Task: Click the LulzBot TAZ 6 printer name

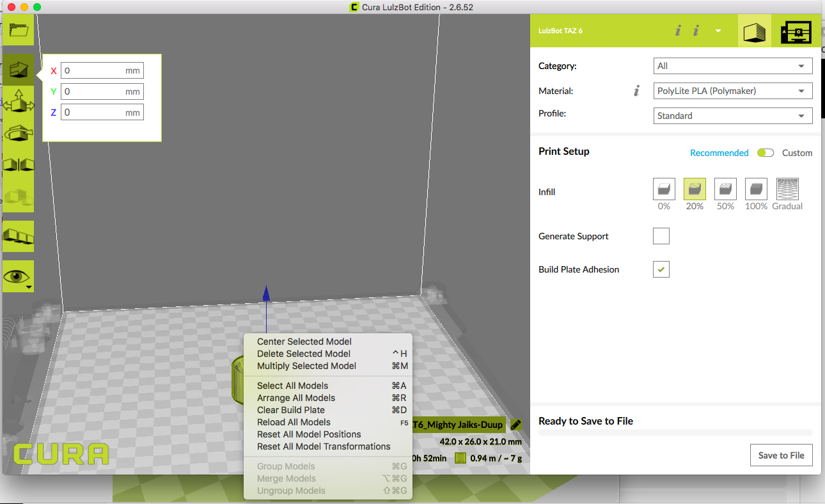Action: (x=560, y=31)
